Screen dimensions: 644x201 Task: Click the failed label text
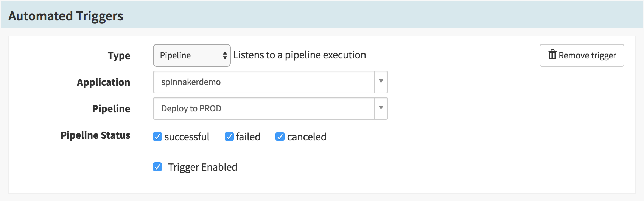click(248, 137)
